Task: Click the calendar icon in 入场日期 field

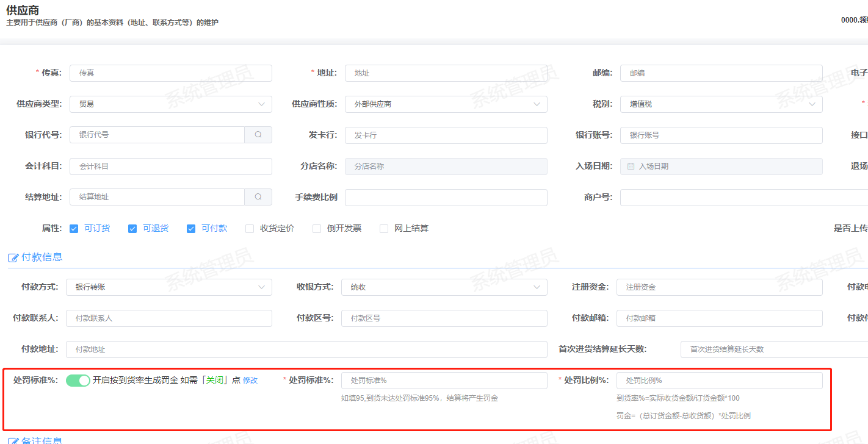Action: point(631,167)
